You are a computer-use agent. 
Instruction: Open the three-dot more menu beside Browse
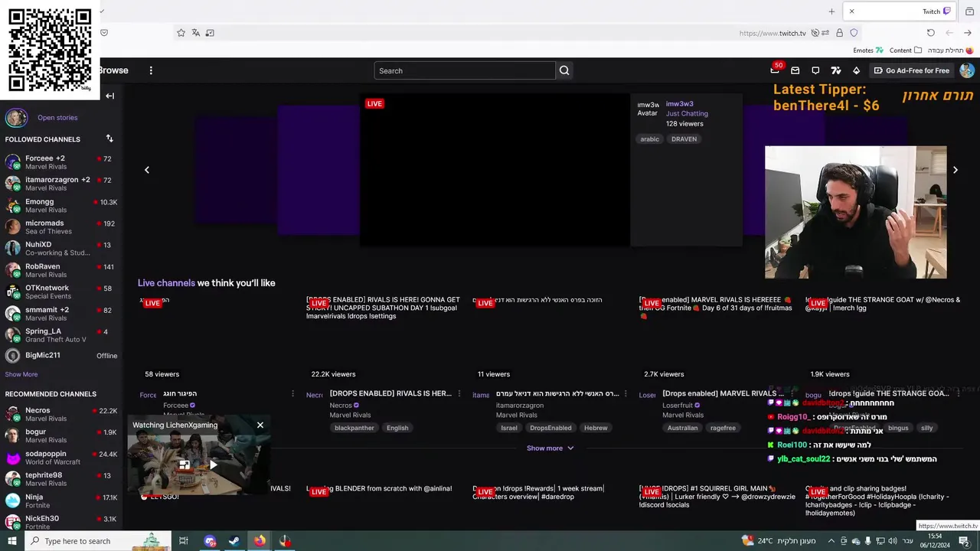coord(151,70)
